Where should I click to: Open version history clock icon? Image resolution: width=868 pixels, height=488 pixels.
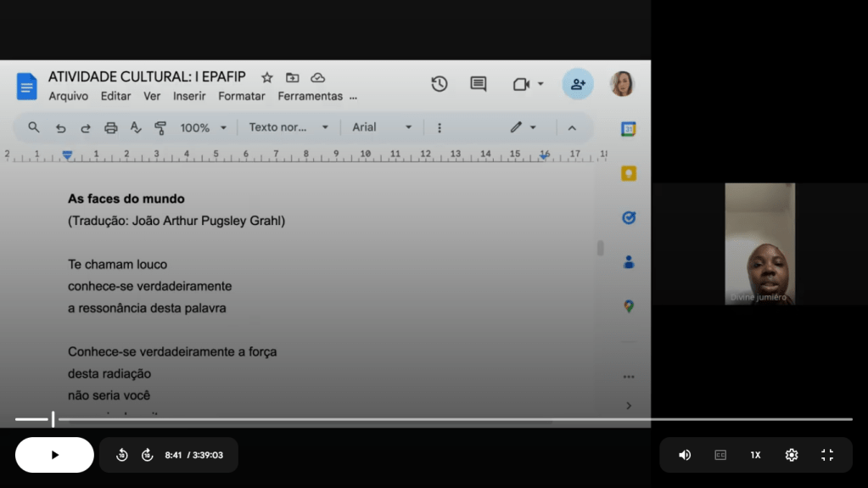tap(439, 84)
